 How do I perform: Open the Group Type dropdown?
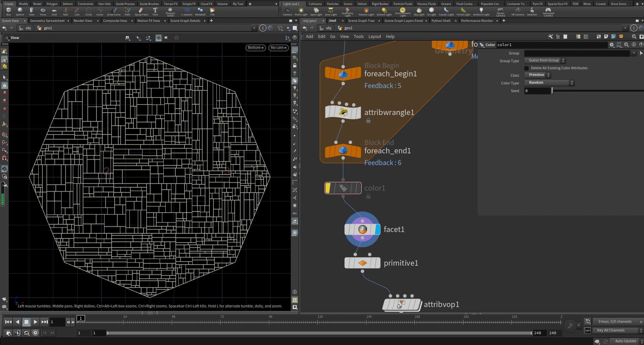[545, 60]
